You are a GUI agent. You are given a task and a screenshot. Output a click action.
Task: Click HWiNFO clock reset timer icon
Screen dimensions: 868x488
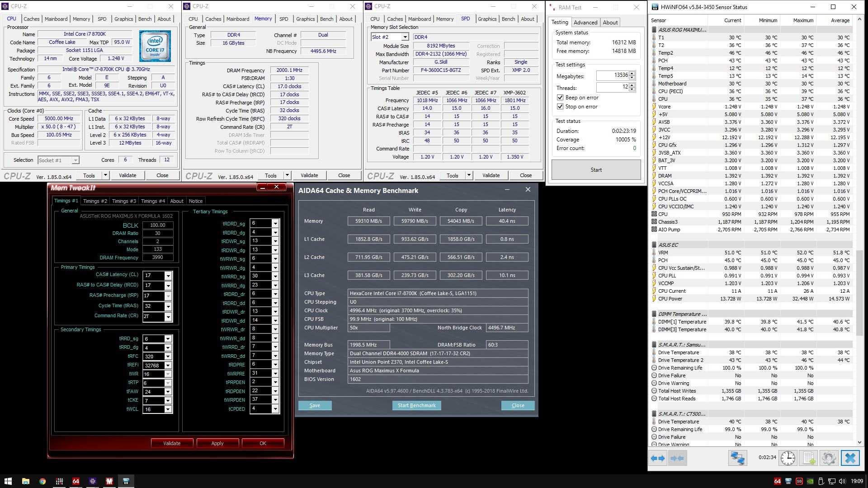tap(788, 458)
